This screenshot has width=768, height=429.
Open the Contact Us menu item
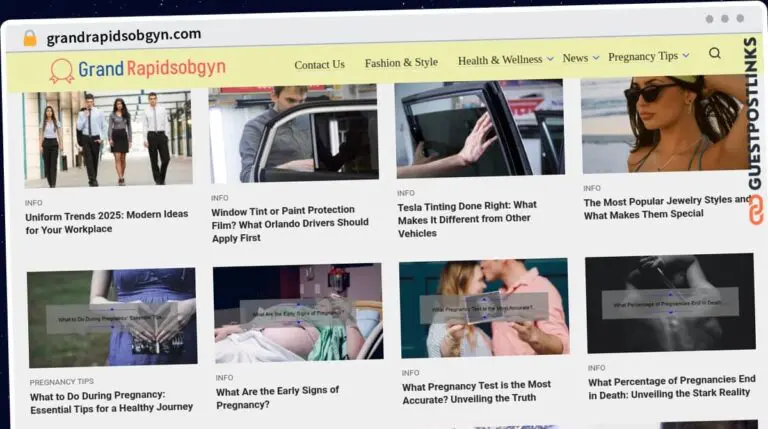[x=319, y=64]
